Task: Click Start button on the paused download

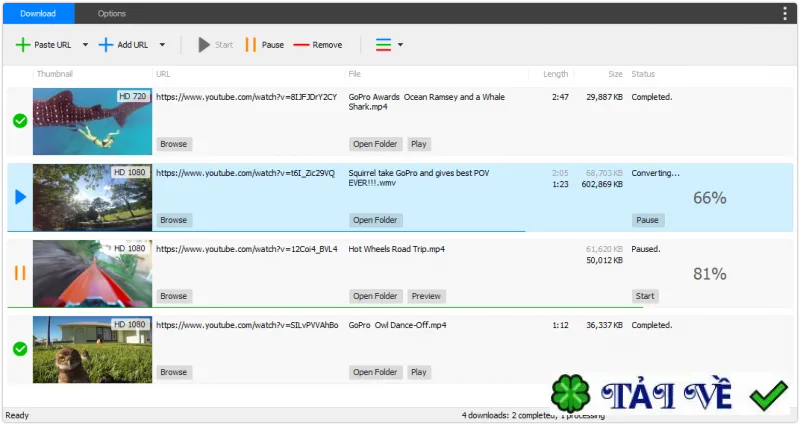Action: tap(645, 296)
